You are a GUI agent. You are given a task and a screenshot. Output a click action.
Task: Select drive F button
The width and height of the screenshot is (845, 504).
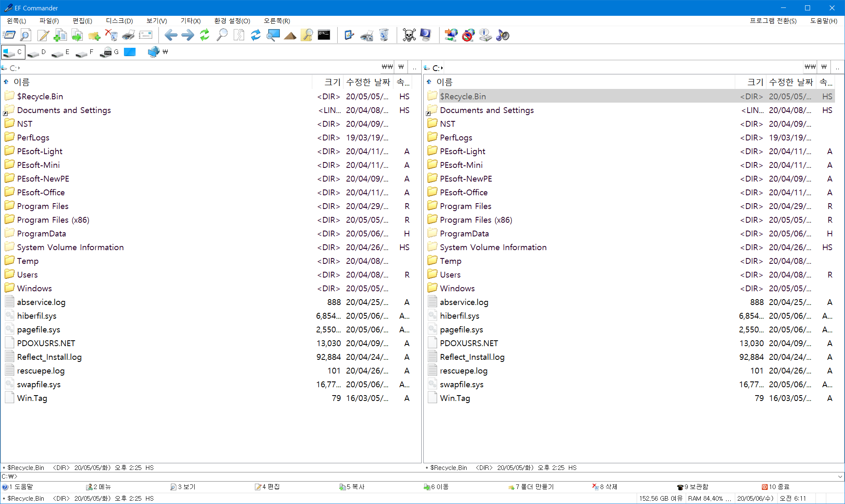pyautogui.click(x=86, y=52)
